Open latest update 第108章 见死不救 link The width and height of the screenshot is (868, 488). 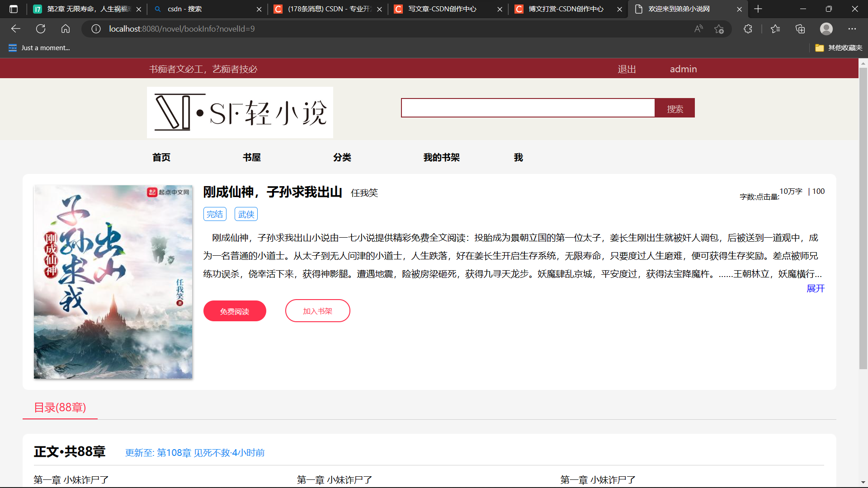tap(195, 453)
